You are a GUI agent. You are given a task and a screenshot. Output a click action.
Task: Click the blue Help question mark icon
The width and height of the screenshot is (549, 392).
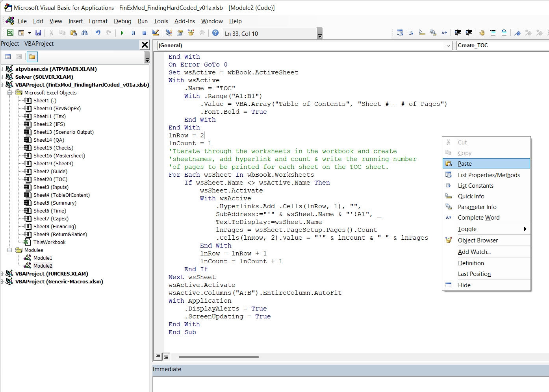(x=215, y=33)
